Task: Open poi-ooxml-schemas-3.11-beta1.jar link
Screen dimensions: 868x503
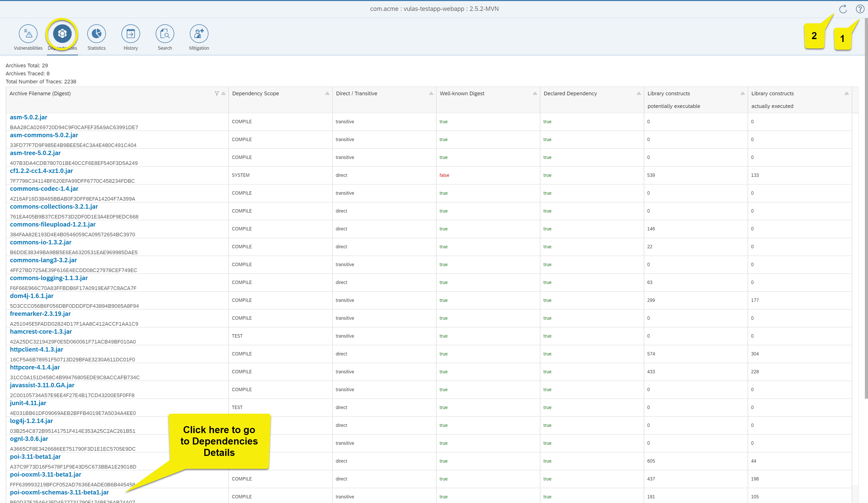Action: click(59, 492)
